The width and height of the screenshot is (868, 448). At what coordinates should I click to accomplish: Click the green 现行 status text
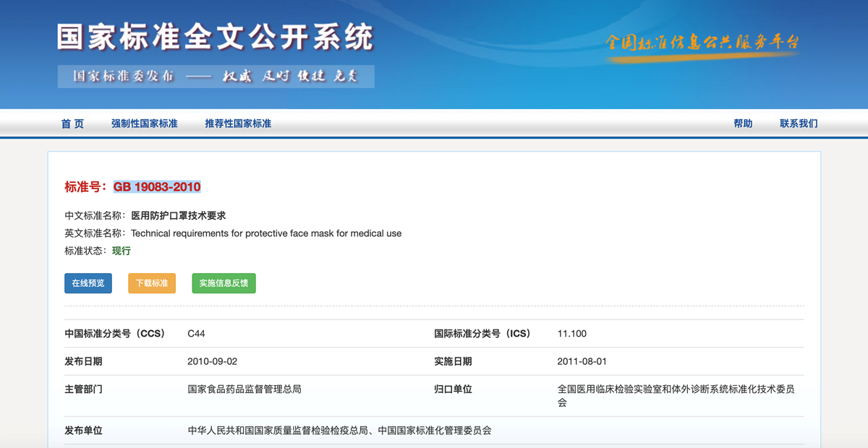[x=122, y=251]
